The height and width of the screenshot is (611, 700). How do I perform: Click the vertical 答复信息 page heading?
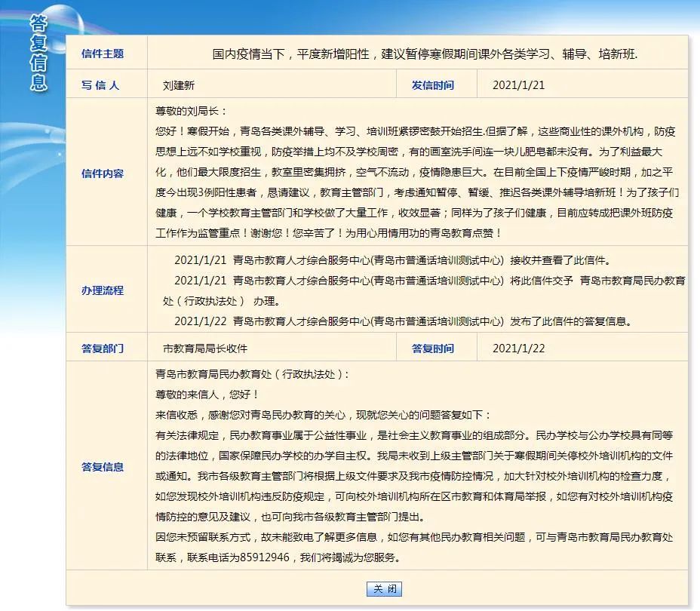click(38, 53)
